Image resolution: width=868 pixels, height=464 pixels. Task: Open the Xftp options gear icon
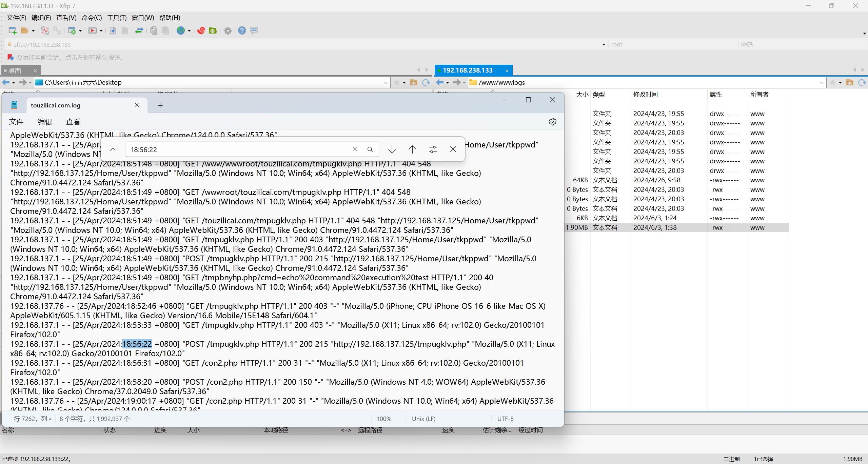coord(228,31)
